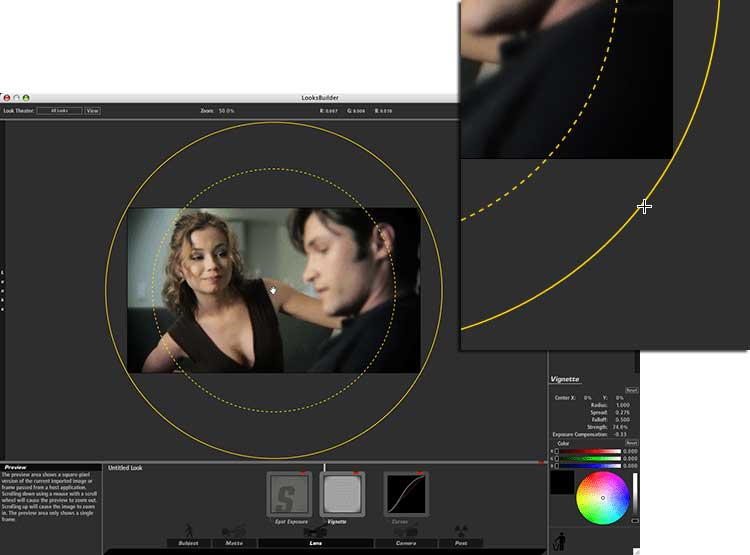750x555 pixels.
Task: Click the Camera stage icon
Action: [x=406, y=531]
